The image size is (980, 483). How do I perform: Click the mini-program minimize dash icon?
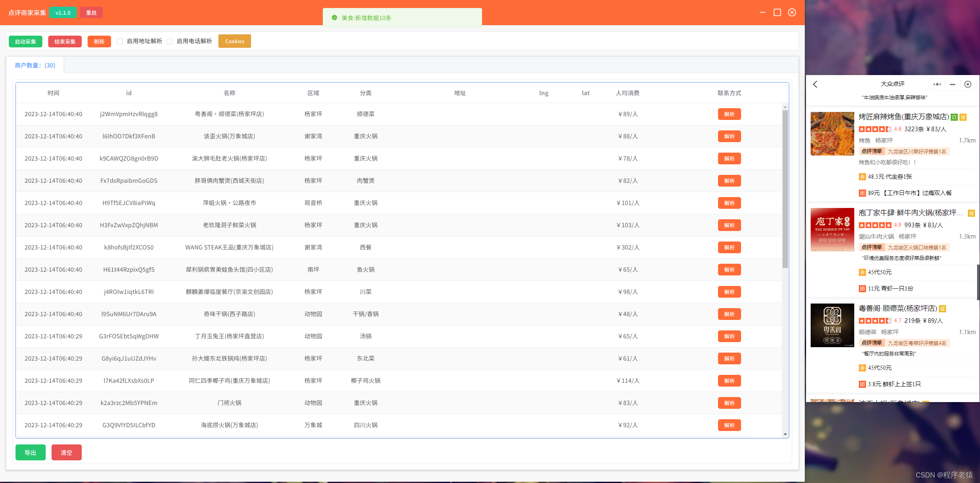[x=952, y=84]
